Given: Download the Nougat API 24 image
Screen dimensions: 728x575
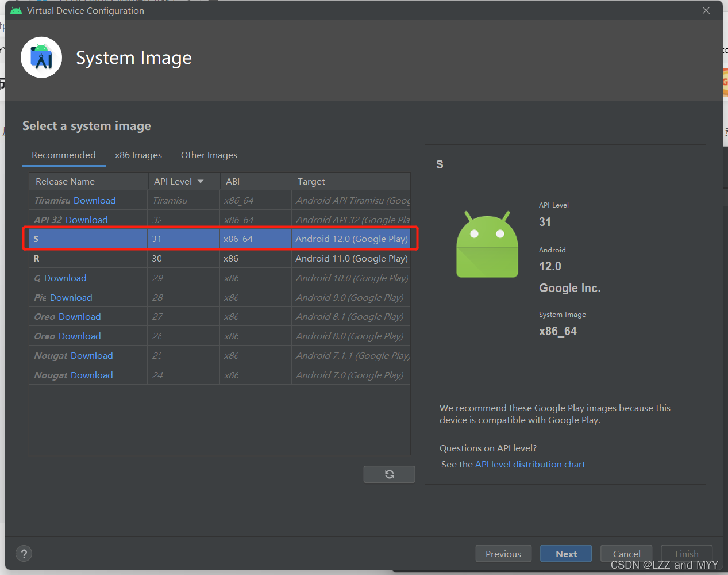Looking at the screenshot, I should click(x=92, y=375).
